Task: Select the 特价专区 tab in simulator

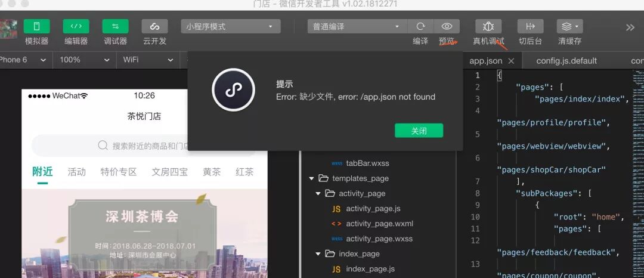Action: pos(119,172)
